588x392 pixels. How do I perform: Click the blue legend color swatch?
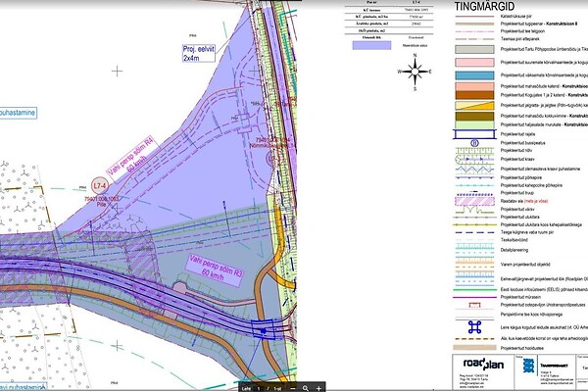[x=475, y=74]
